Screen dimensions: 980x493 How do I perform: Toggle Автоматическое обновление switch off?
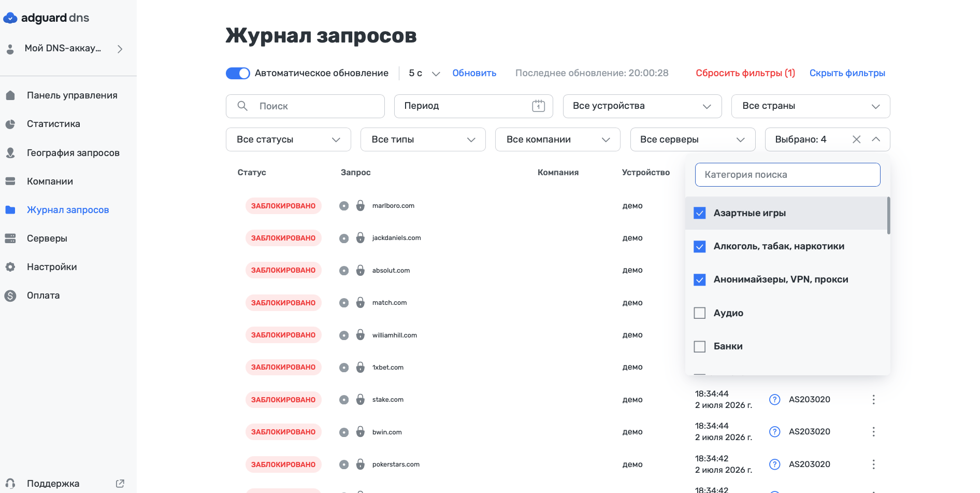point(238,73)
